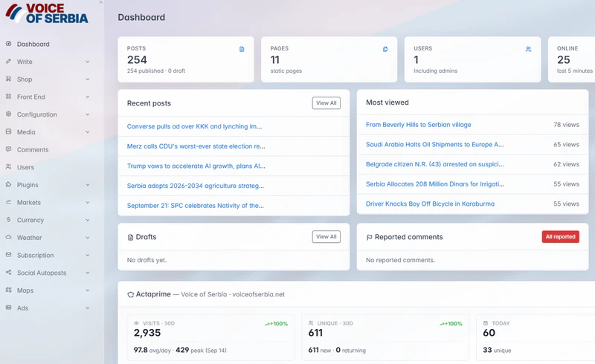The height and width of the screenshot is (364, 595).
Task: Expand the Shop menu chevron
Action: click(88, 79)
